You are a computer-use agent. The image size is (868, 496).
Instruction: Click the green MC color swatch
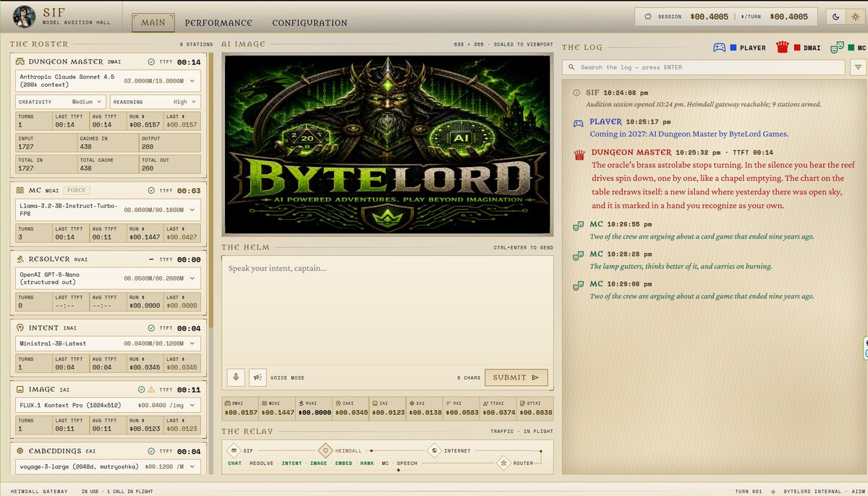851,48
